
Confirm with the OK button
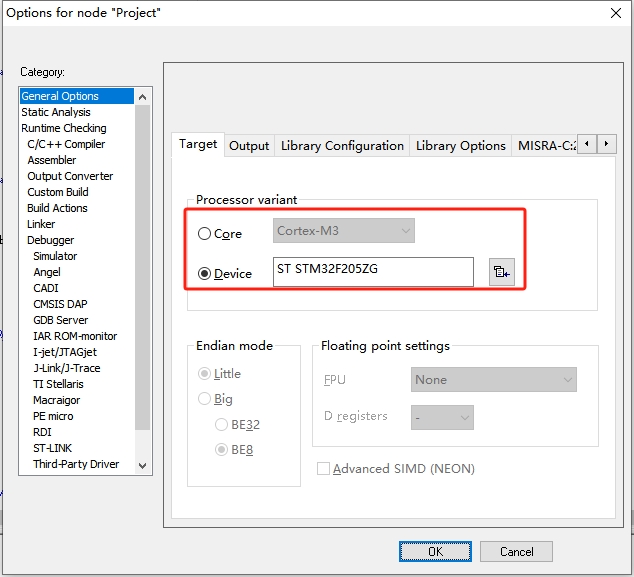(x=435, y=552)
